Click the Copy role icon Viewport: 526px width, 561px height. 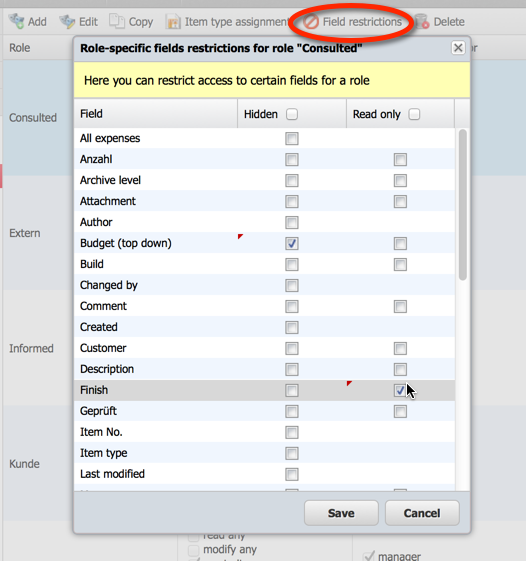pos(117,21)
